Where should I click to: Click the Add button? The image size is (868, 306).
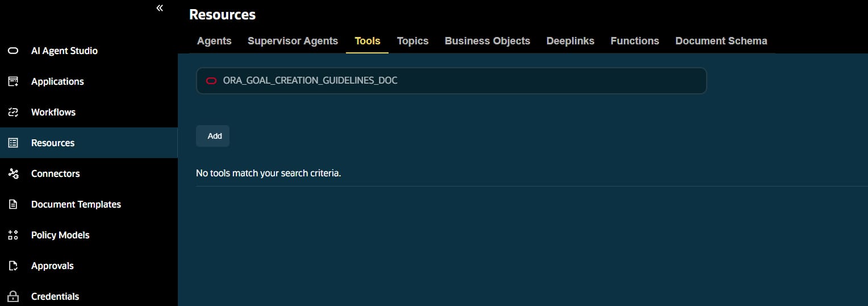tap(213, 136)
